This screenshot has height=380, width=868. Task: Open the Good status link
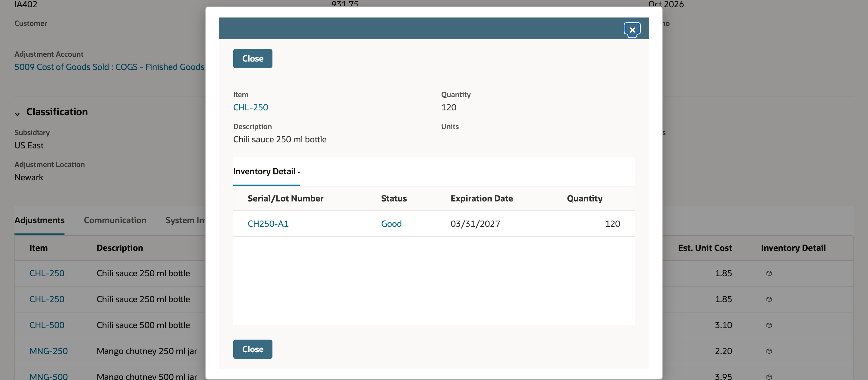tap(391, 223)
